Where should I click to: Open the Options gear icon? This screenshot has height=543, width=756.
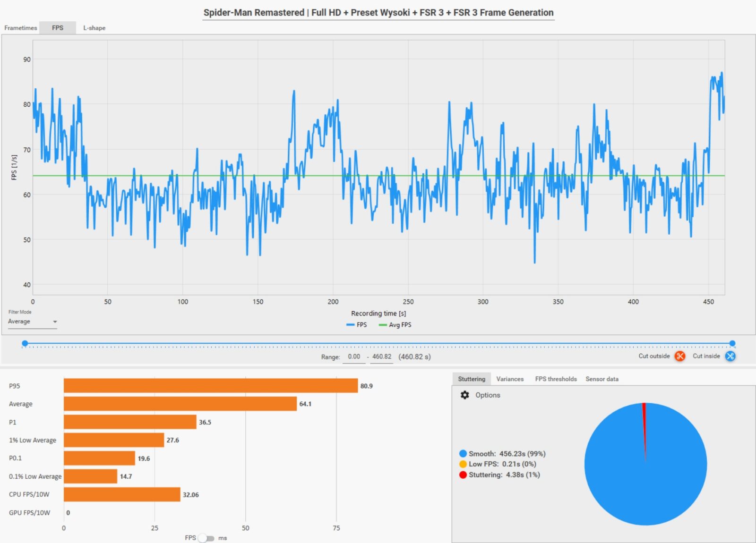(x=464, y=395)
